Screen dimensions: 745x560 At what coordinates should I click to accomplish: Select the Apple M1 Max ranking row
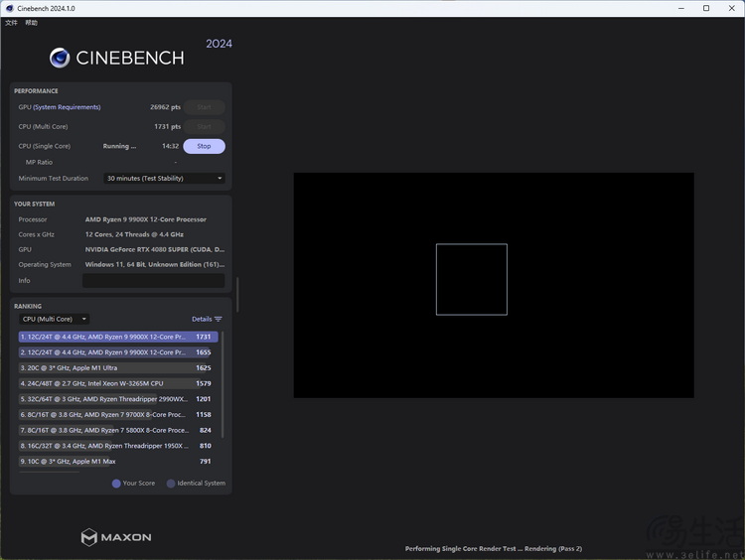coord(118,461)
